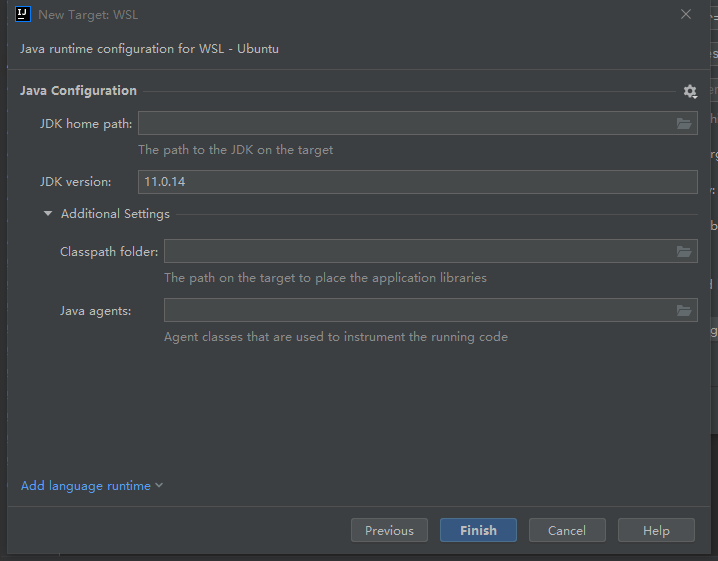Open the Java Configuration gear settings
This screenshot has width=718, height=561.
coord(690,91)
